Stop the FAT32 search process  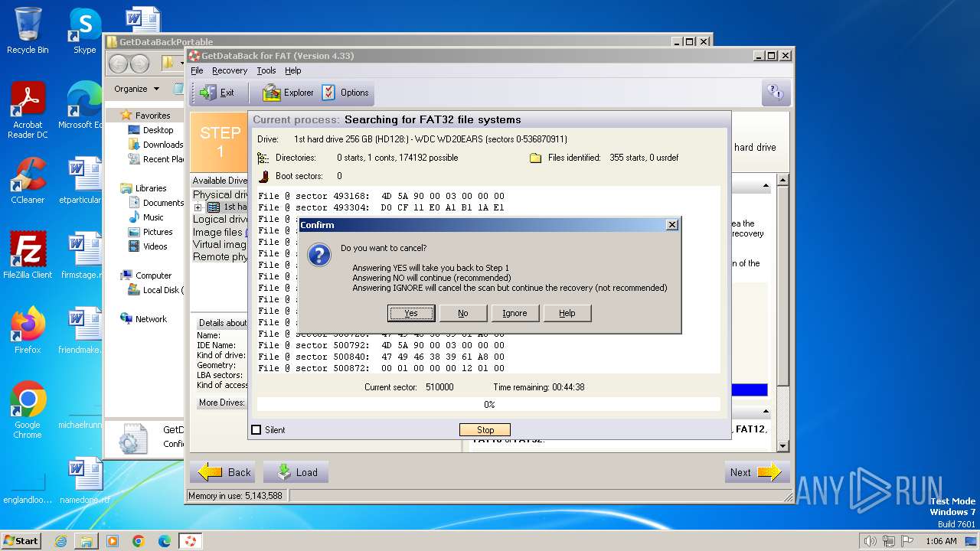pos(485,430)
